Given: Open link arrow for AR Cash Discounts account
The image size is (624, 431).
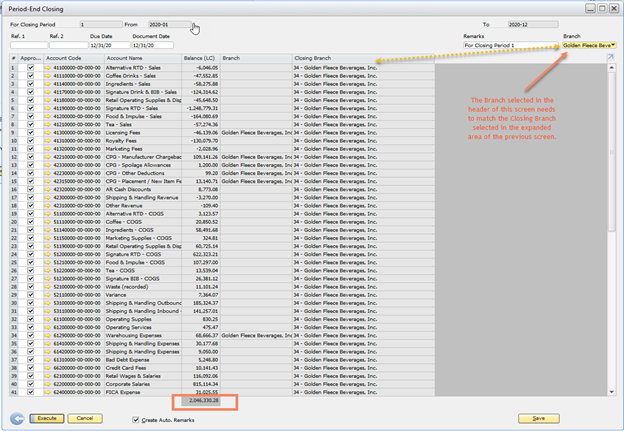Looking at the screenshot, I should pyautogui.click(x=49, y=188).
